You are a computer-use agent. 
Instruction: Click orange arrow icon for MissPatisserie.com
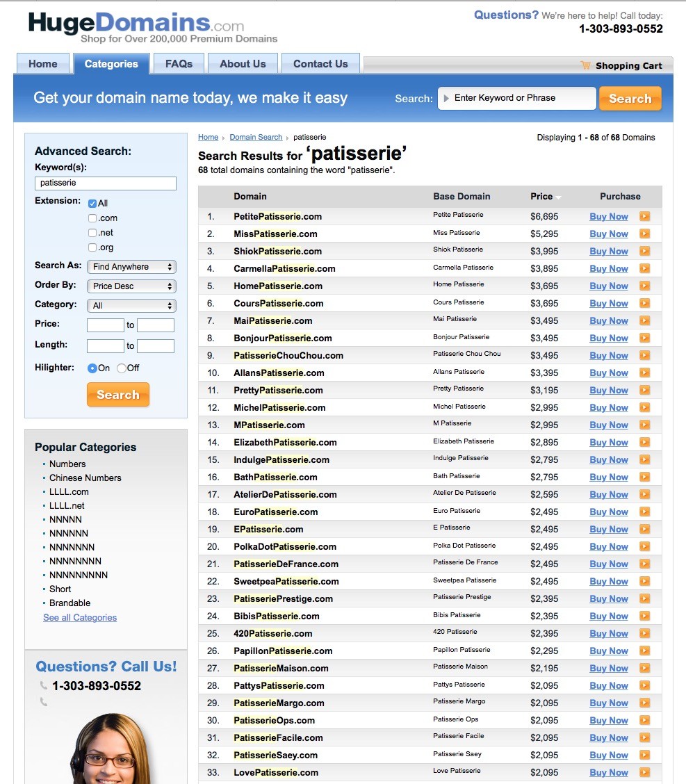[x=644, y=234]
